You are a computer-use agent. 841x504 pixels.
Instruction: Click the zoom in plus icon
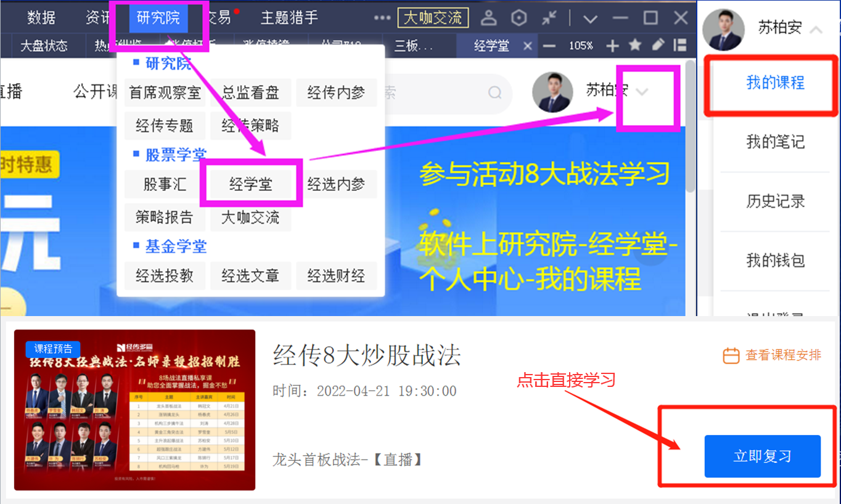[x=612, y=46]
